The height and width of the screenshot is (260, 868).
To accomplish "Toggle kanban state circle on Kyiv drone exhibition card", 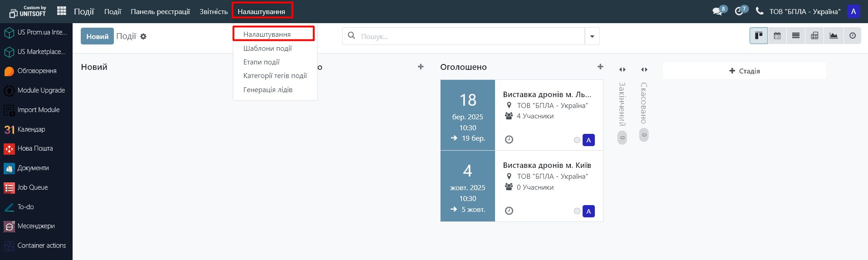I will (x=577, y=211).
